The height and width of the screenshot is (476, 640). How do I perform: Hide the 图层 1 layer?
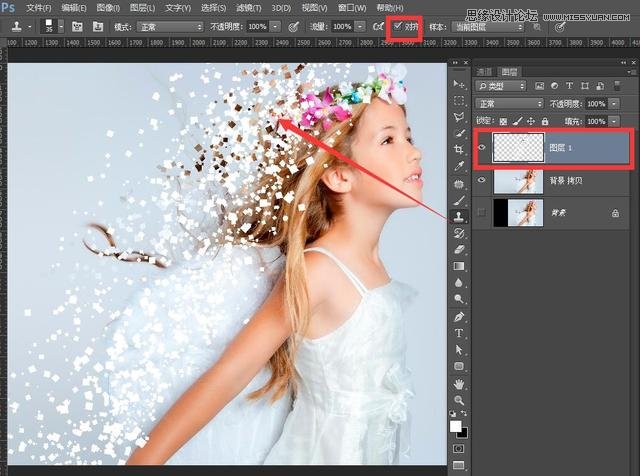click(482, 147)
